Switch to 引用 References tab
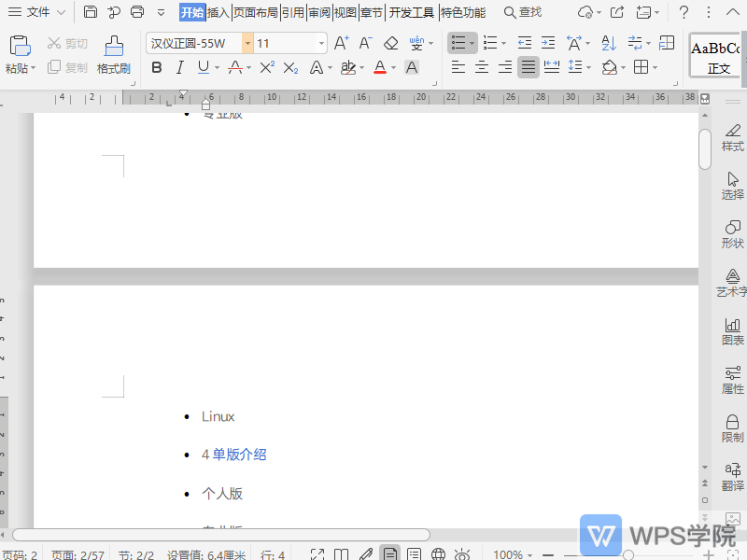 coord(293,12)
